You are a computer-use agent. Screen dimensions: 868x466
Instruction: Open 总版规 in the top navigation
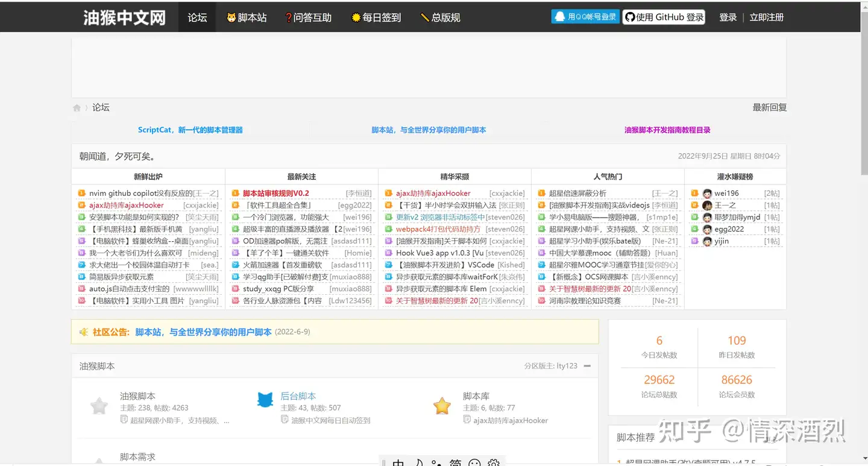pos(441,17)
